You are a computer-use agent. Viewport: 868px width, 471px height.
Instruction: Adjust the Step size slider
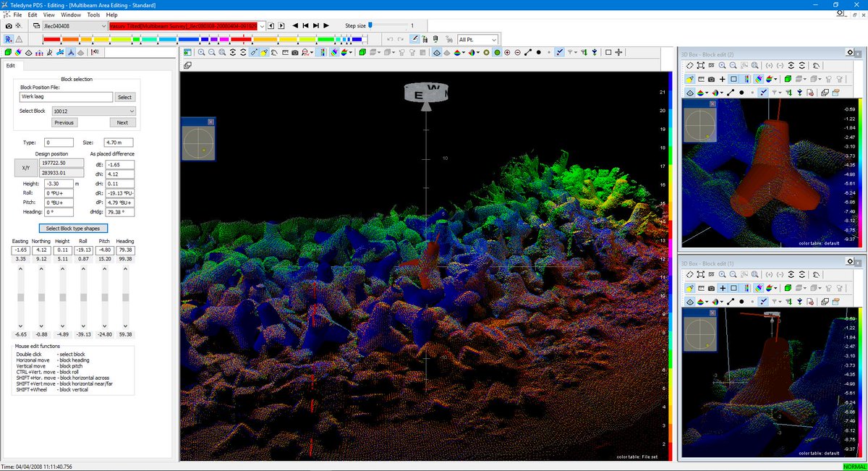[x=370, y=25]
